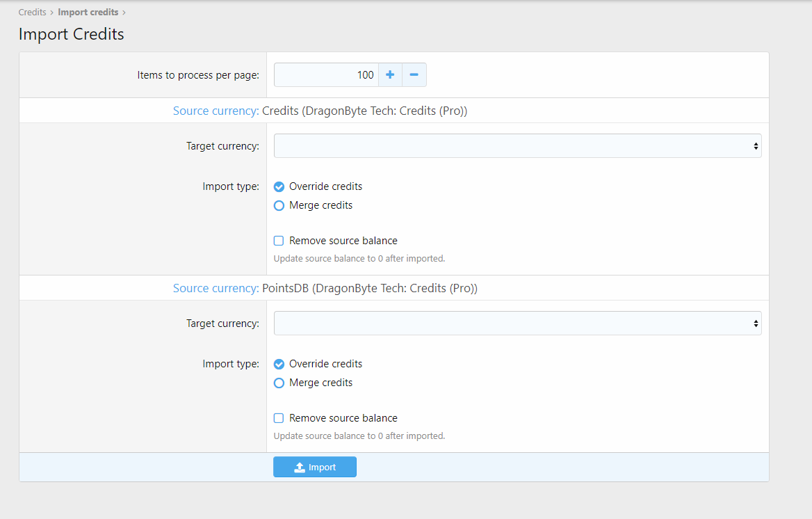Select Merge credits for Credits source
Screen dimensions: 812x519
pos(279,205)
